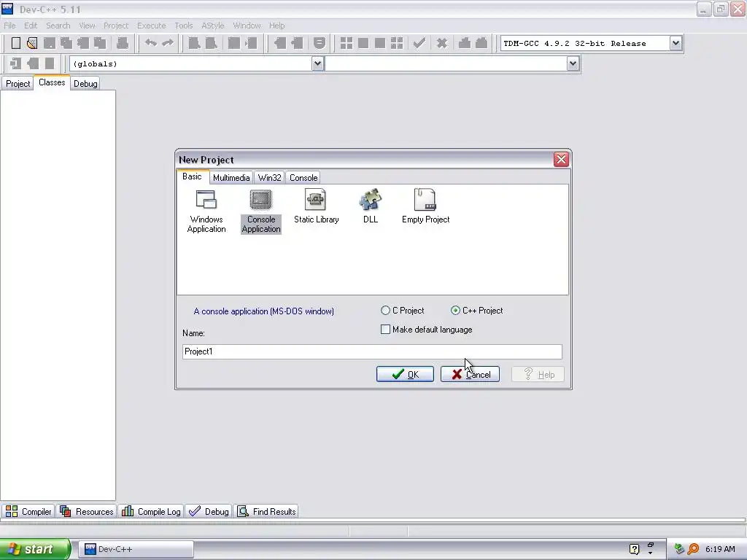Click the magnifier icon in system tray

point(694,549)
